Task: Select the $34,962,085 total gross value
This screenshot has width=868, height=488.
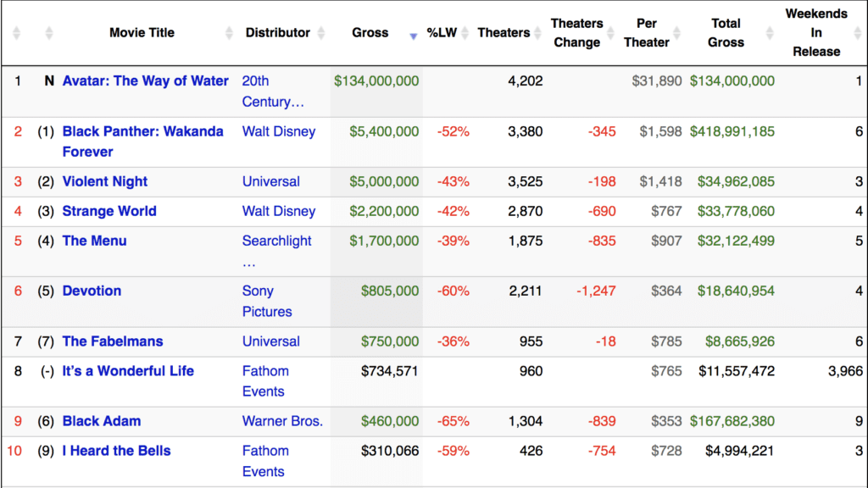Action: pos(736,181)
